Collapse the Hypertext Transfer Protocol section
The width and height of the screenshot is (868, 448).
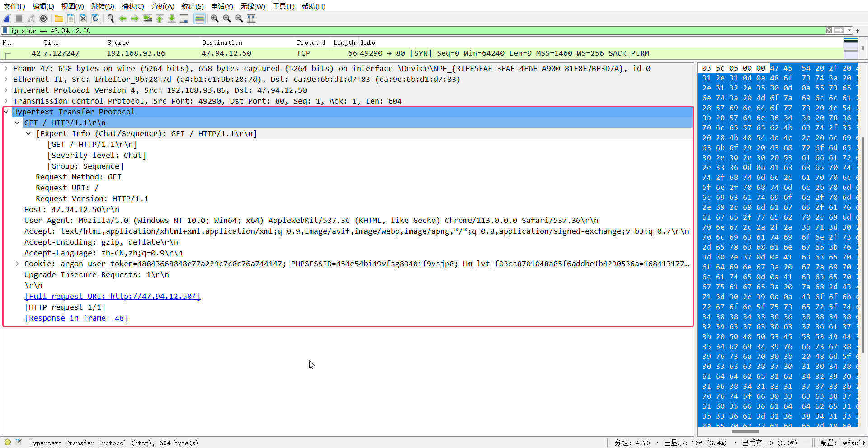point(6,112)
